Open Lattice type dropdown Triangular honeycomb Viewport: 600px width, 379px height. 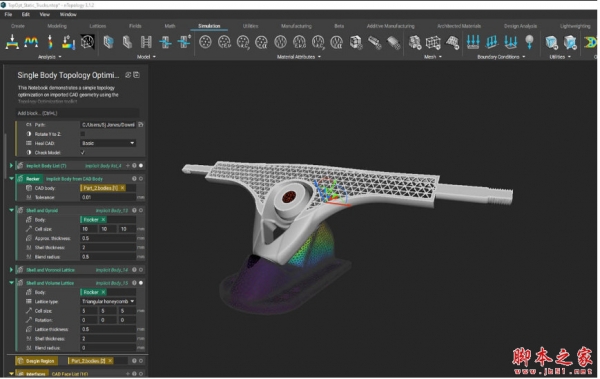[x=108, y=302]
